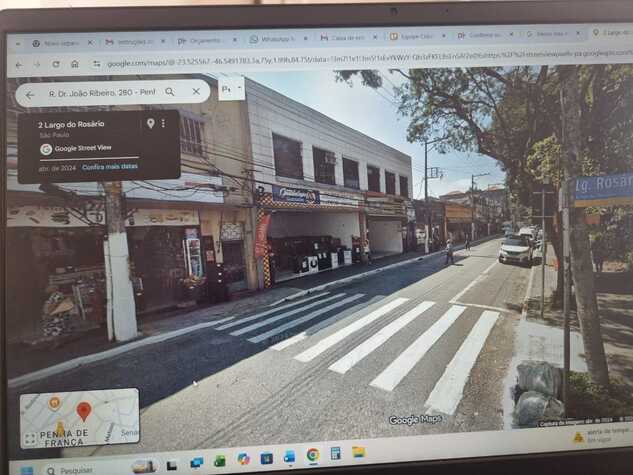Viewport: 633px width, 475px height.
Task: Open the Chrome home page button
Action: [75, 64]
